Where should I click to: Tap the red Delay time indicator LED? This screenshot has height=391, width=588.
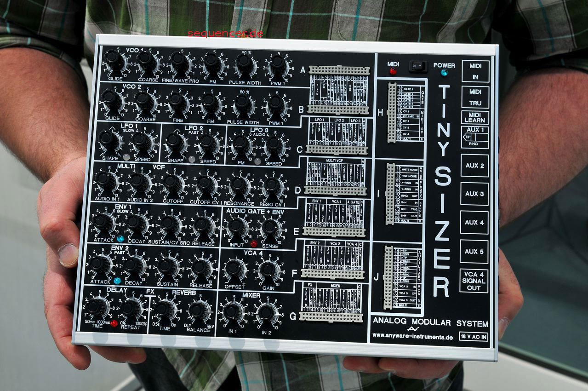(114, 323)
